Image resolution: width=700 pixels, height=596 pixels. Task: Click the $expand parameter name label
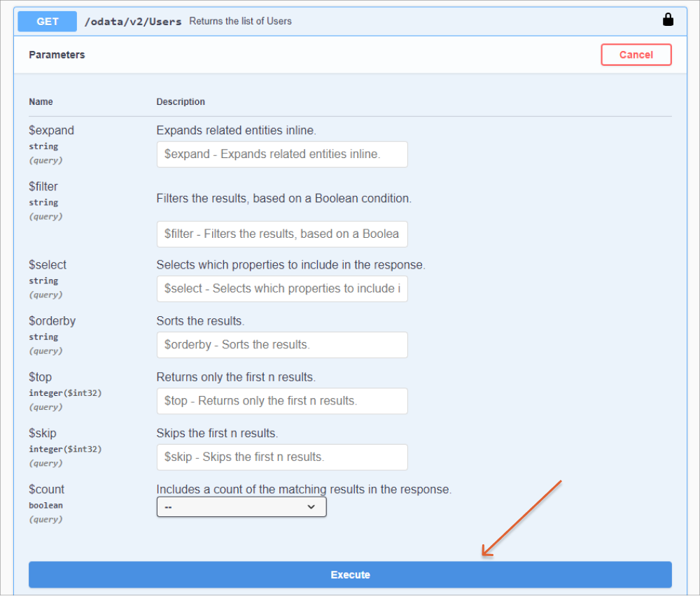pyautogui.click(x=51, y=130)
